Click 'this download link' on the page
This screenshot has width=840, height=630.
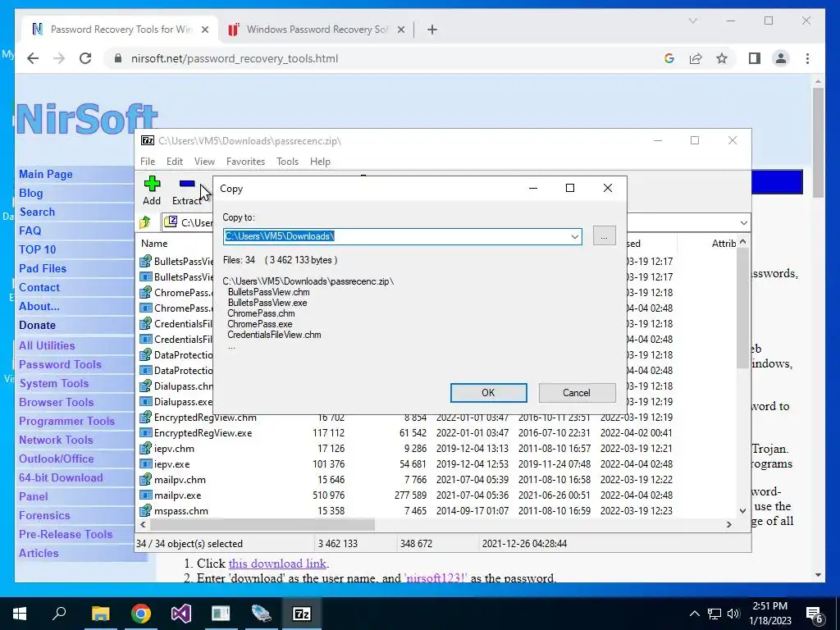[277, 564]
